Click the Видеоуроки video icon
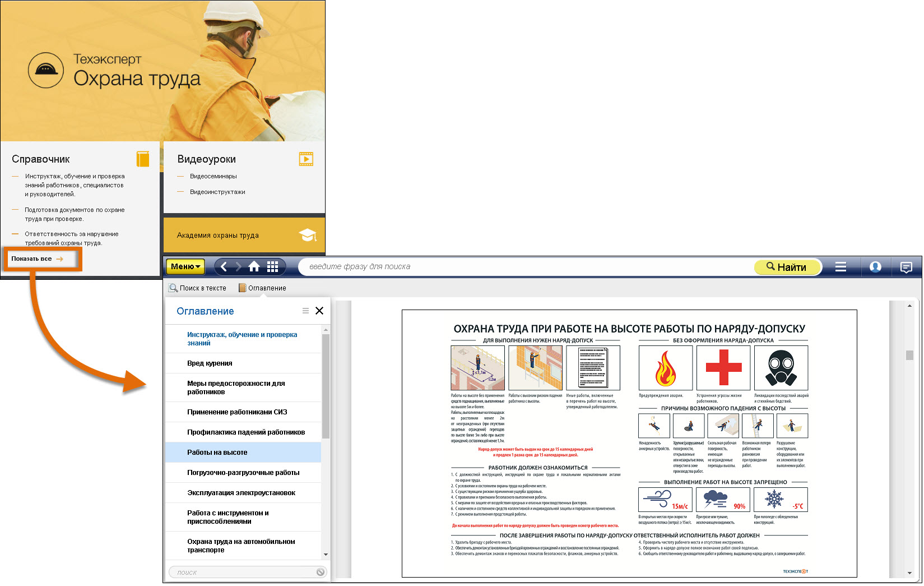924x586 pixels. click(306, 159)
